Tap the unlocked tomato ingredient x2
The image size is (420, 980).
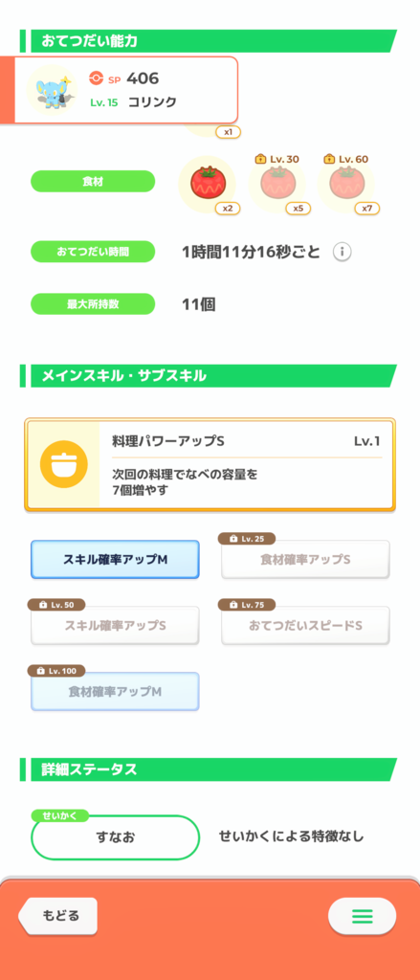[208, 185]
